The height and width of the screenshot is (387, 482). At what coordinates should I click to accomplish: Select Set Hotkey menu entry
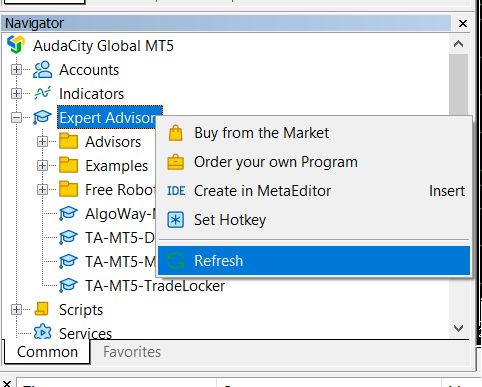314,220
